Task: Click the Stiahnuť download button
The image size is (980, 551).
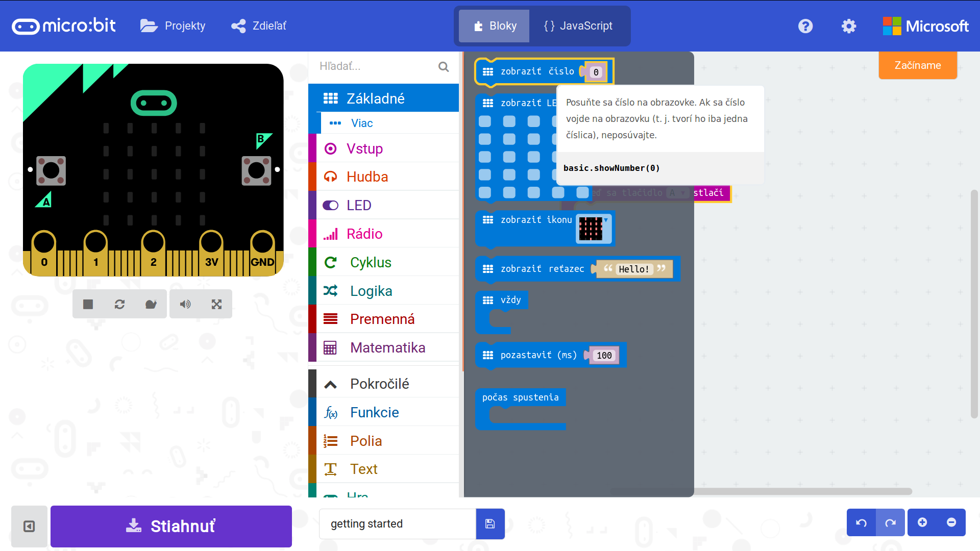Action: click(x=171, y=526)
